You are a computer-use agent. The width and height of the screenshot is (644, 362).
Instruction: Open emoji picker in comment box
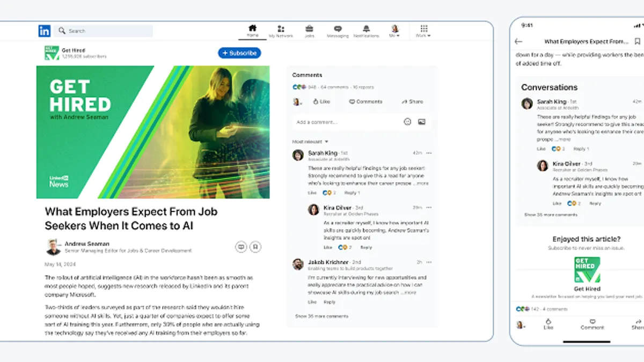point(407,122)
